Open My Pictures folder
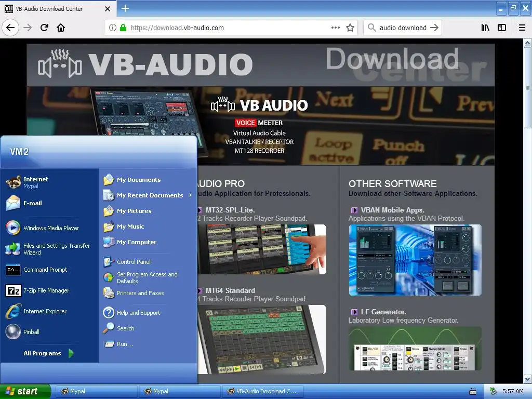The height and width of the screenshot is (399, 532). coord(148,211)
